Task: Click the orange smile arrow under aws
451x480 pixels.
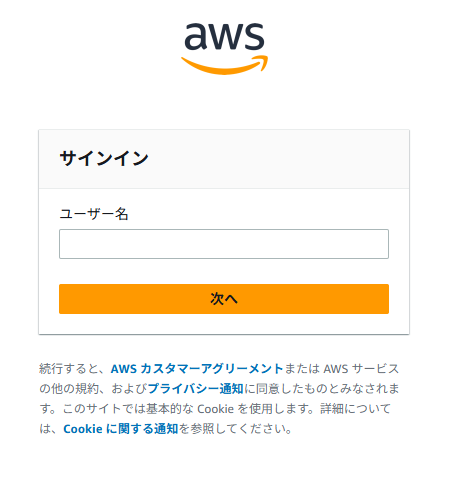Action: [224, 65]
